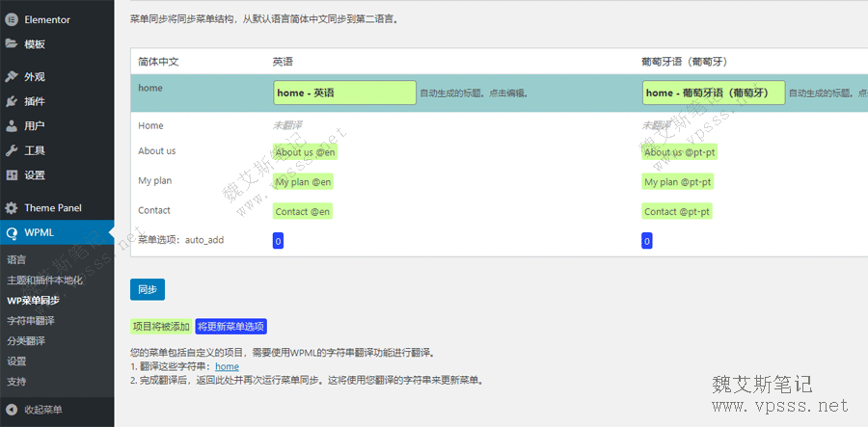Click the Theme Panel gear icon
The width and height of the screenshot is (868, 427).
point(12,208)
